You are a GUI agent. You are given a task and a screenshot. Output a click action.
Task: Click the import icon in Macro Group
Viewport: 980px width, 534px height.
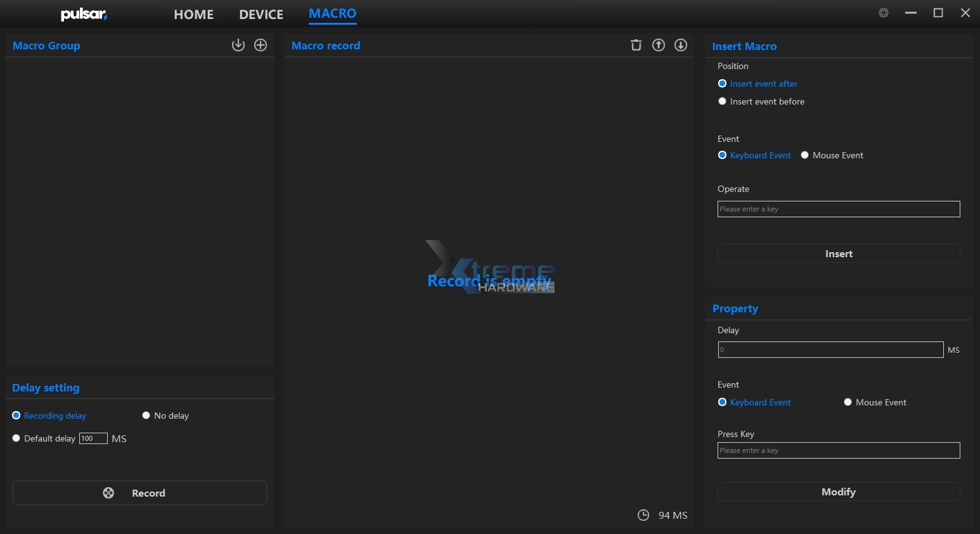tap(238, 45)
